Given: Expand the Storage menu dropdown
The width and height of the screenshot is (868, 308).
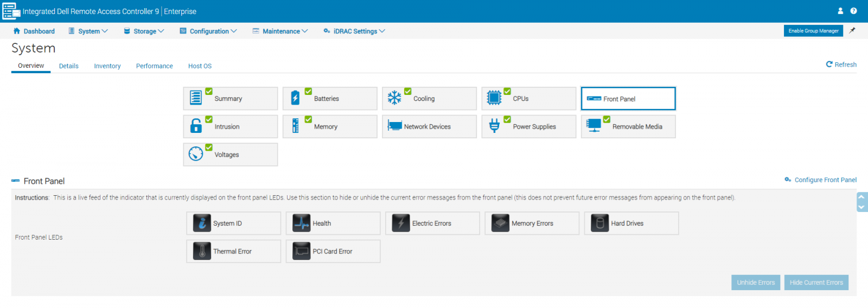Looking at the screenshot, I should coord(144,31).
